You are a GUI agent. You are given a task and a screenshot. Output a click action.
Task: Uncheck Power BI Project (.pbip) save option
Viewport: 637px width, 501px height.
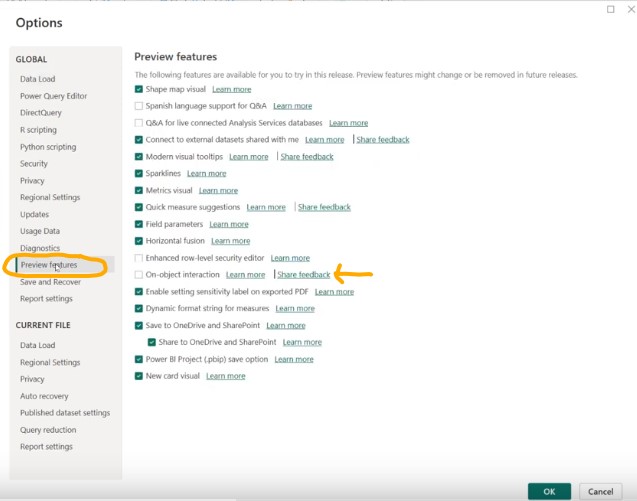(139, 359)
